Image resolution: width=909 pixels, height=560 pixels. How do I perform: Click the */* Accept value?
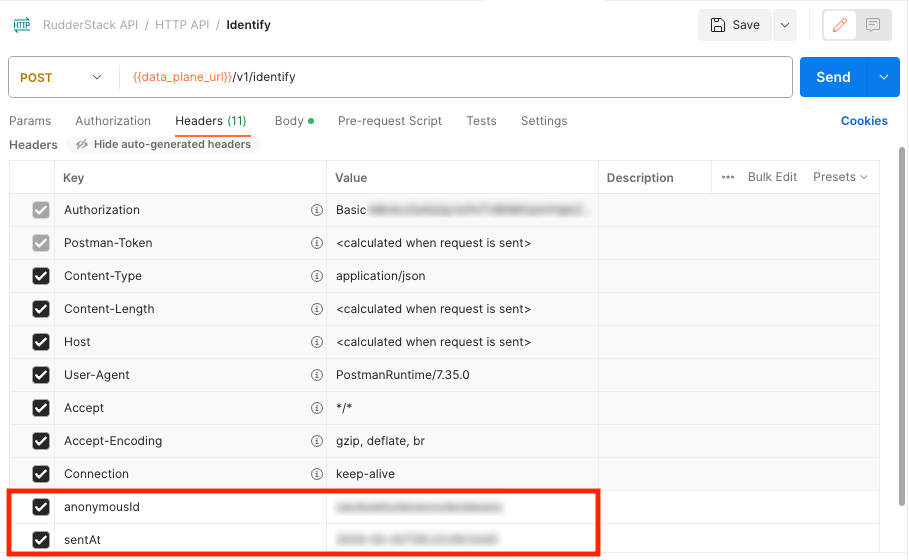[x=344, y=408]
